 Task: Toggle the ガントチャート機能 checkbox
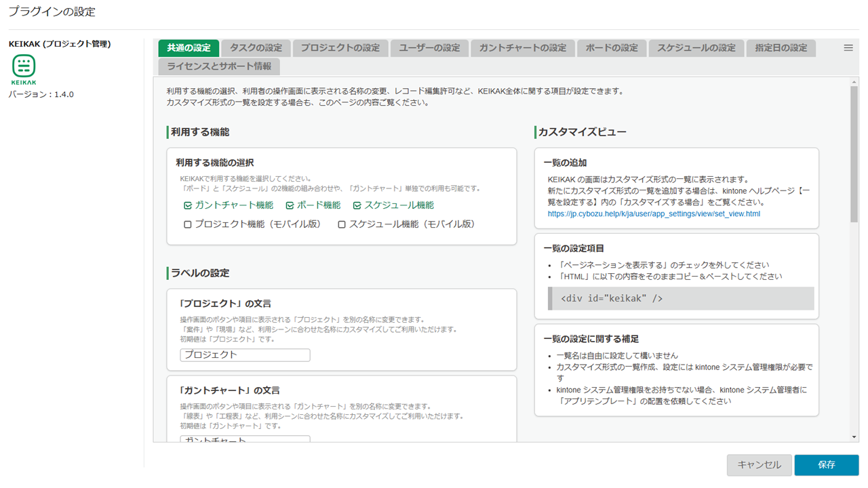pos(188,205)
